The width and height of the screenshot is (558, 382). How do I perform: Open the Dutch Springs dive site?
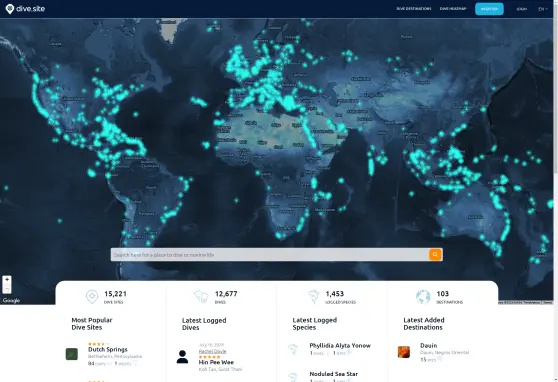tap(108, 350)
